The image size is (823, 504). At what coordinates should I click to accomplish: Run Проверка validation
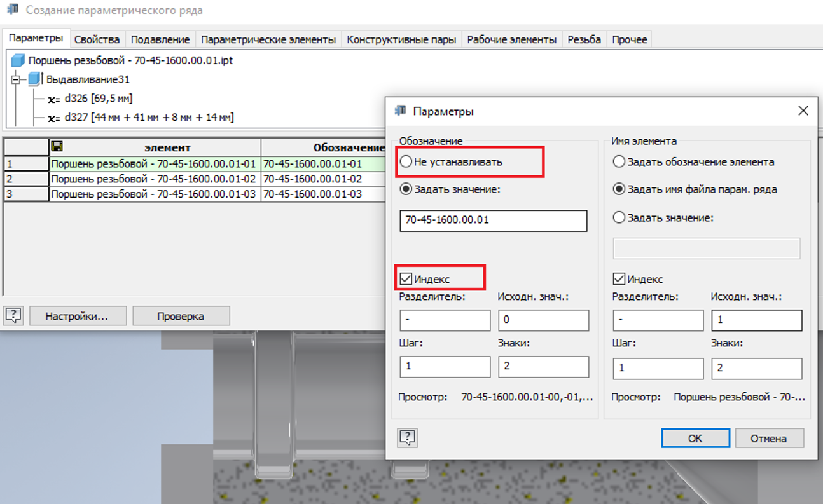[181, 315]
